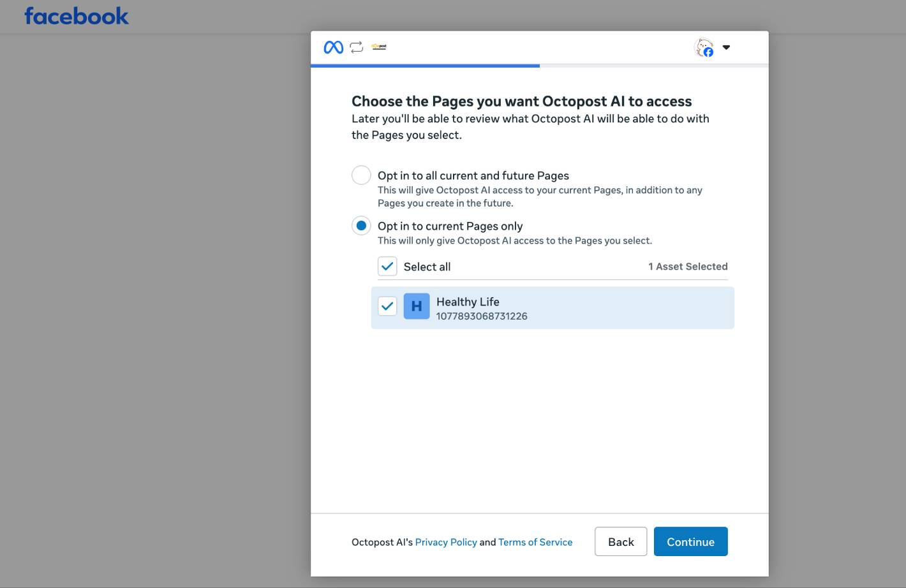Select 'Opt in to current Pages only' radio
The height and width of the screenshot is (588, 906).
click(x=361, y=225)
